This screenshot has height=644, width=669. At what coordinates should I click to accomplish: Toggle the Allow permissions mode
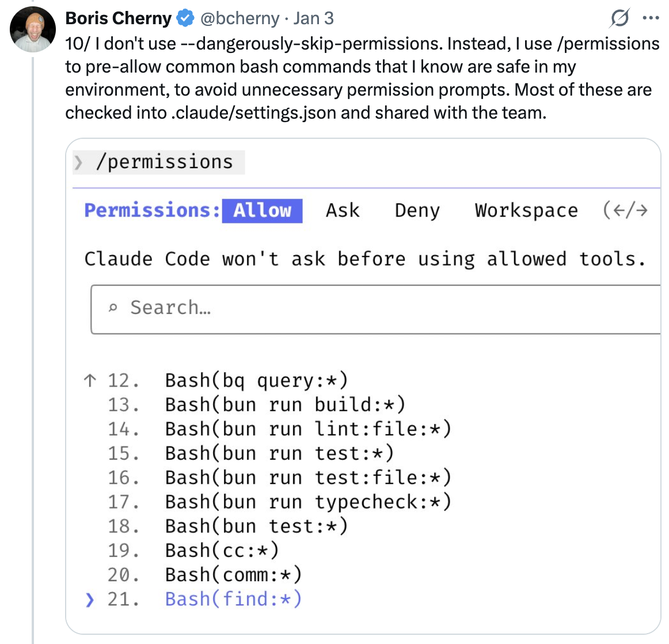click(x=262, y=211)
